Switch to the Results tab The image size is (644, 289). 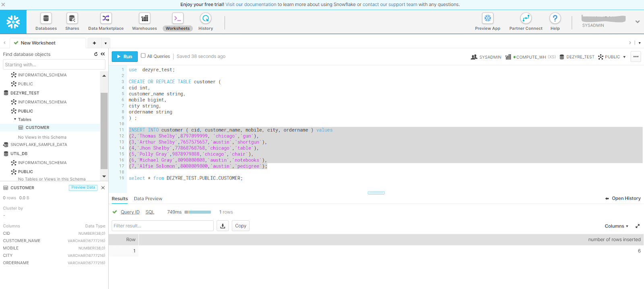click(x=120, y=199)
